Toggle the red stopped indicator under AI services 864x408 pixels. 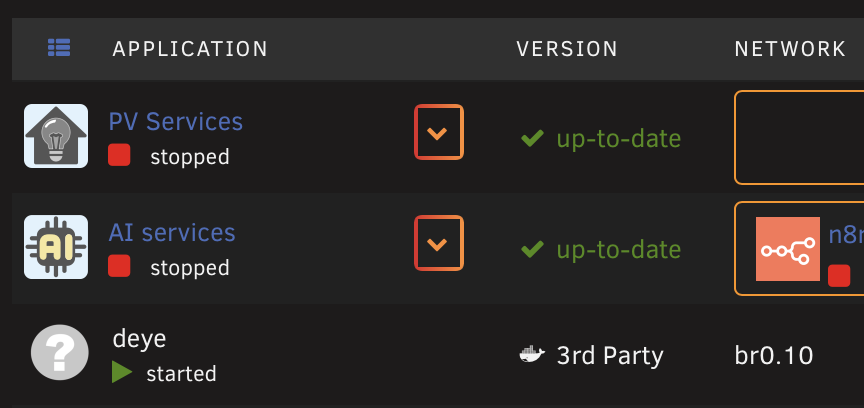[119, 266]
